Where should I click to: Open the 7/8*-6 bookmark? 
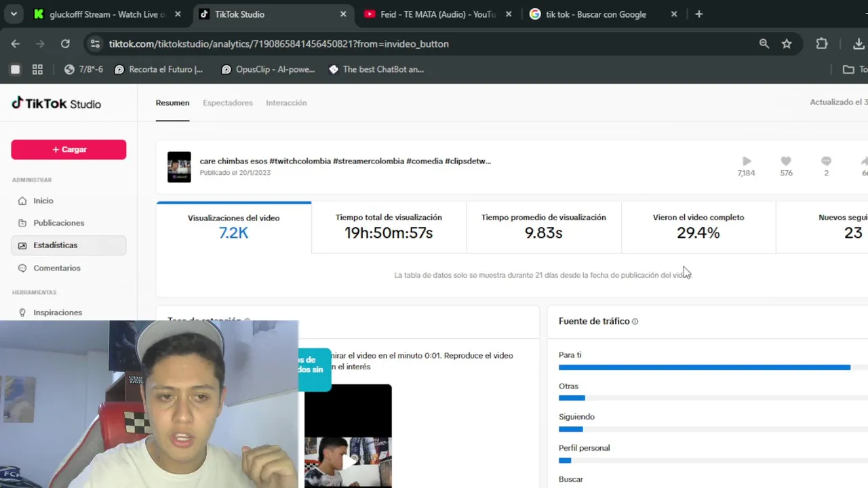coord(83,69)
